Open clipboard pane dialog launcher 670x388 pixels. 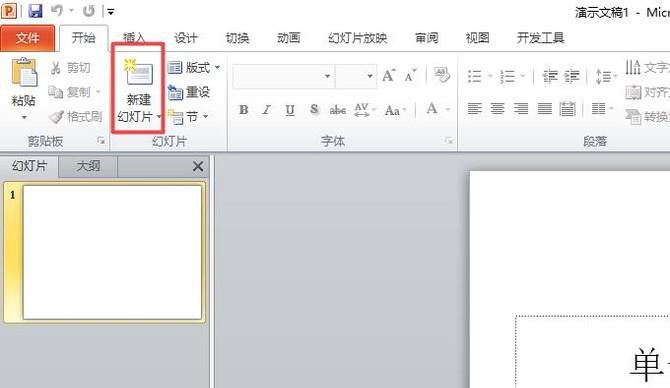click(101, 141)
